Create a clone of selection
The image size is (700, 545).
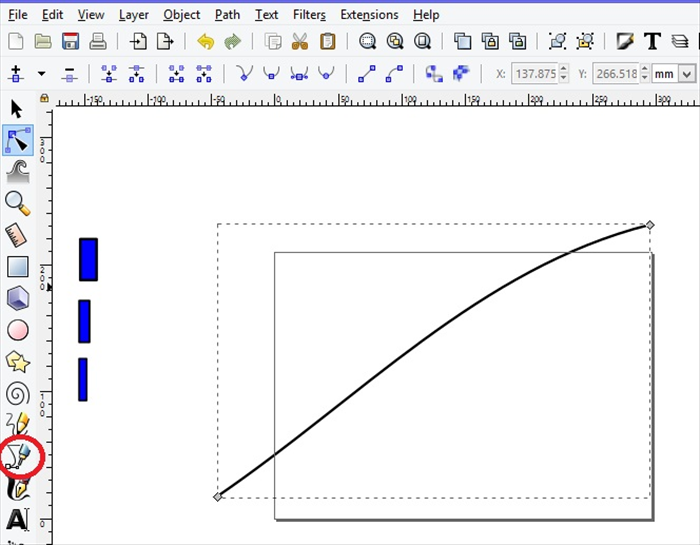490,42
